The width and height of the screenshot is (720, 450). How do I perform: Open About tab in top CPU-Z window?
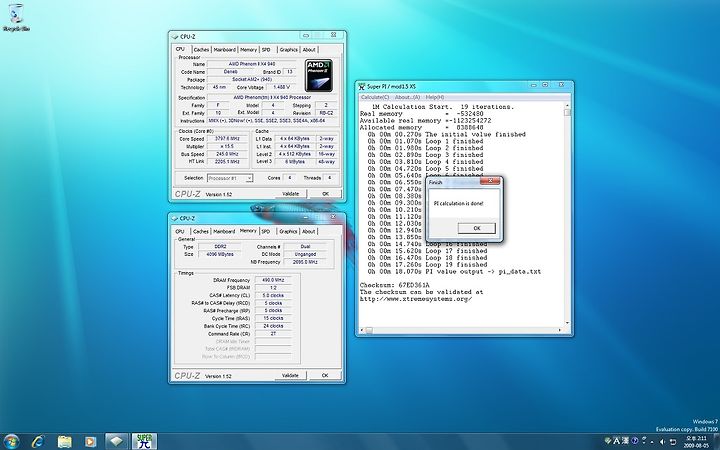[x=309, y=50]
